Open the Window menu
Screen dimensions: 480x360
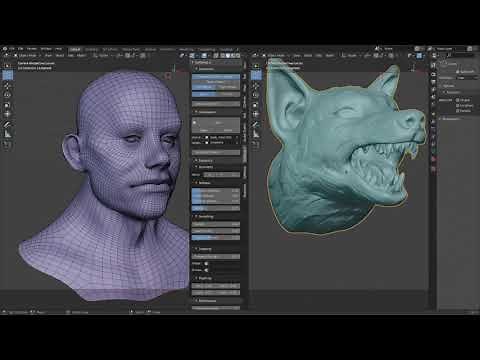pyautogui.click(x=46, y=49)
